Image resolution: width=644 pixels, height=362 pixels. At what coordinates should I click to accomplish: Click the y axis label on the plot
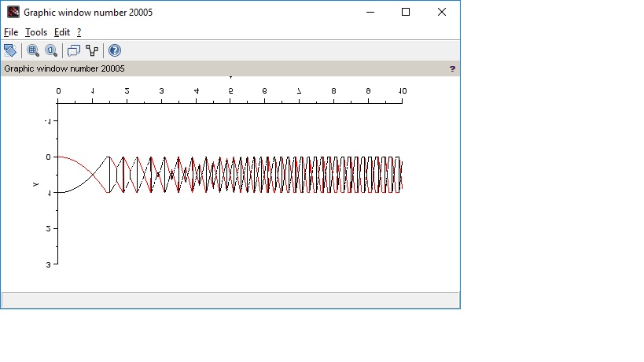pos(36,184)
